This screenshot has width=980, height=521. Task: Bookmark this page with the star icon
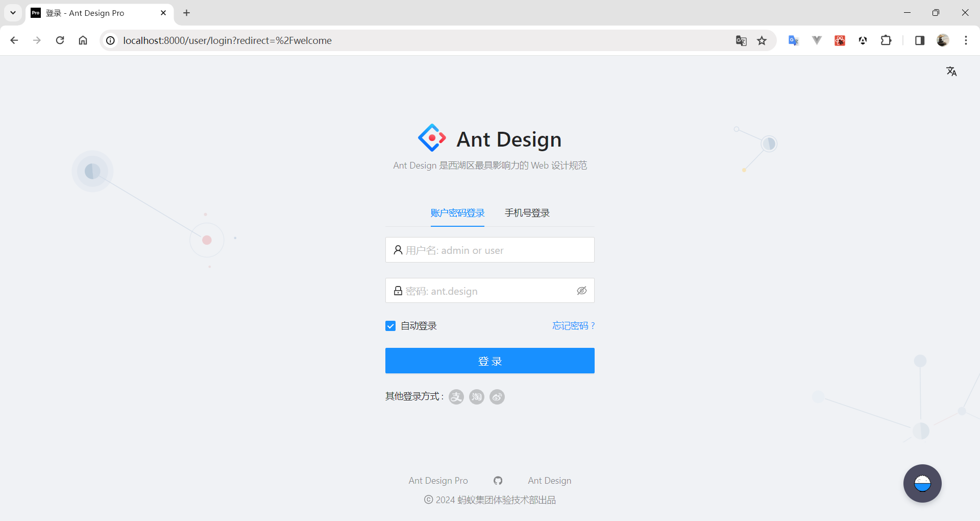click(762, 41)
